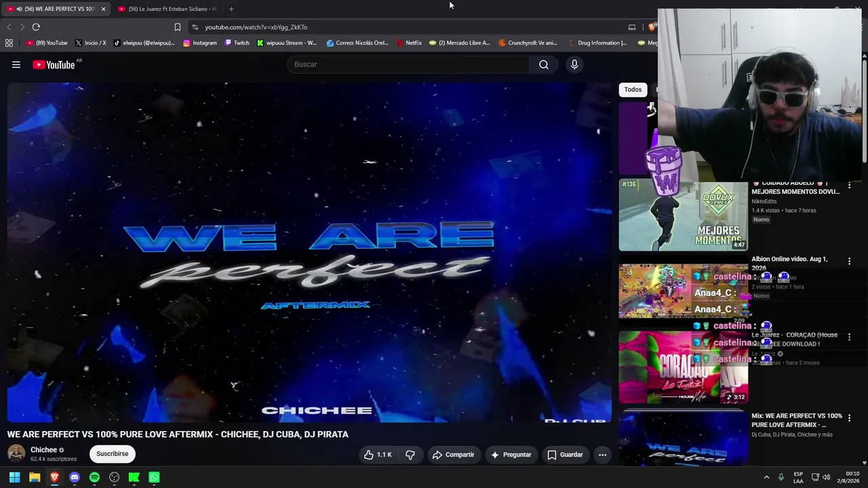Open the wipuuu Stream Kick bookmark
Viewport: 868px width, 488px height.
coord(287,43)
